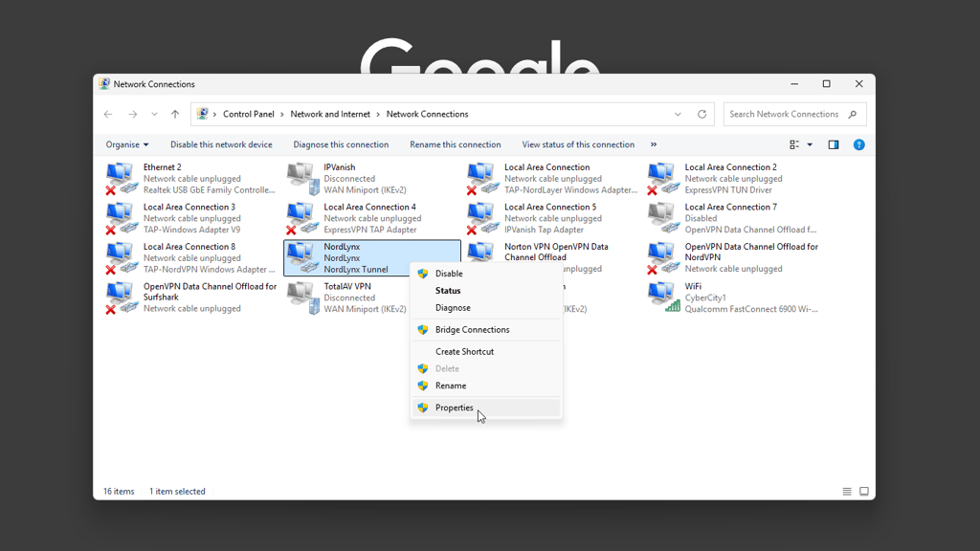This screenshot has height=551, width=980.
Task: Click Diagnose this connection
Action: (x=341, y=144)
